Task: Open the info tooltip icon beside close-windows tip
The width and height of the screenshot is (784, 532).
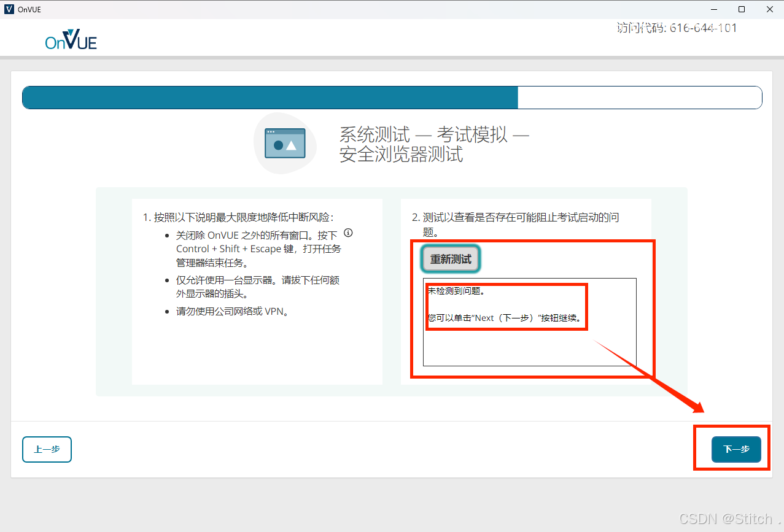Action: 349,233
